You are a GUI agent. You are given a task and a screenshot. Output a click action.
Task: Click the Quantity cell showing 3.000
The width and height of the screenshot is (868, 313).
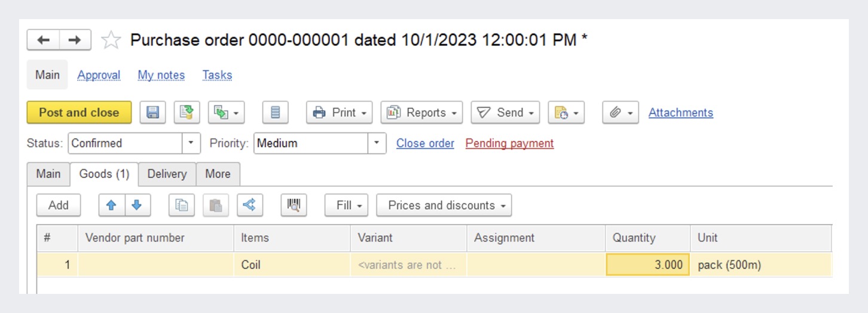pyautogui.click(x=647, y=265)
